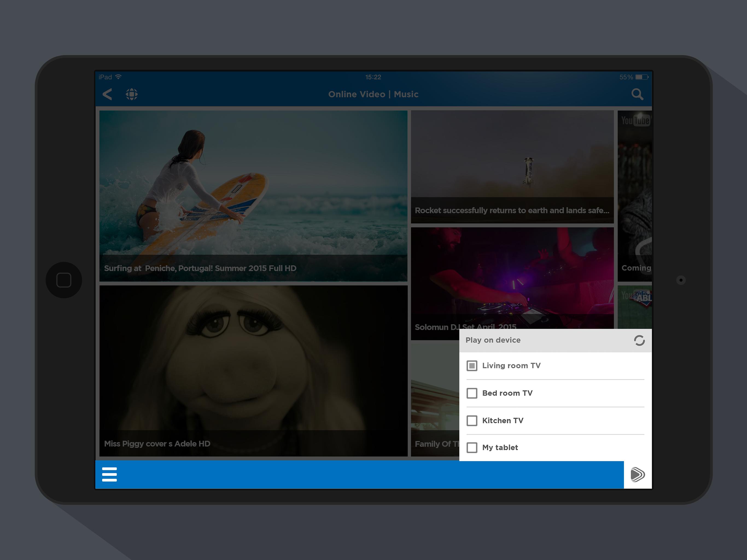Check the Bed room TV checkbox
Viewport: 747px width, 560px height.
pyautogui.click(x=472, y=393)
